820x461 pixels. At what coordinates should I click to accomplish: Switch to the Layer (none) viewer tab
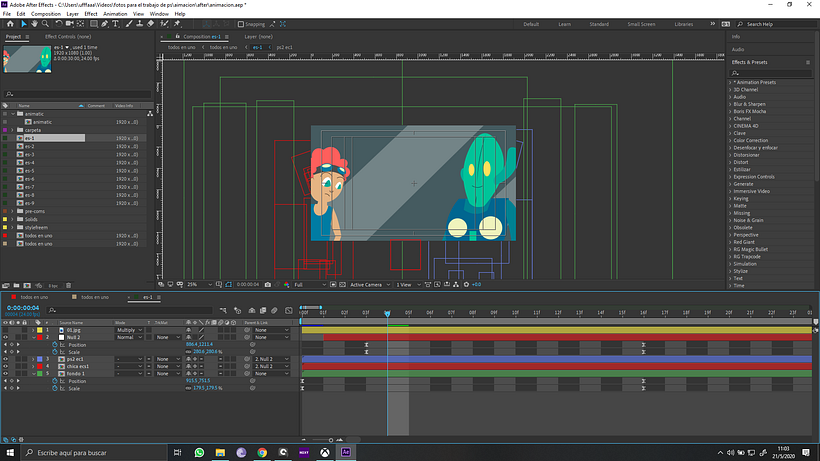coord(258,37)
